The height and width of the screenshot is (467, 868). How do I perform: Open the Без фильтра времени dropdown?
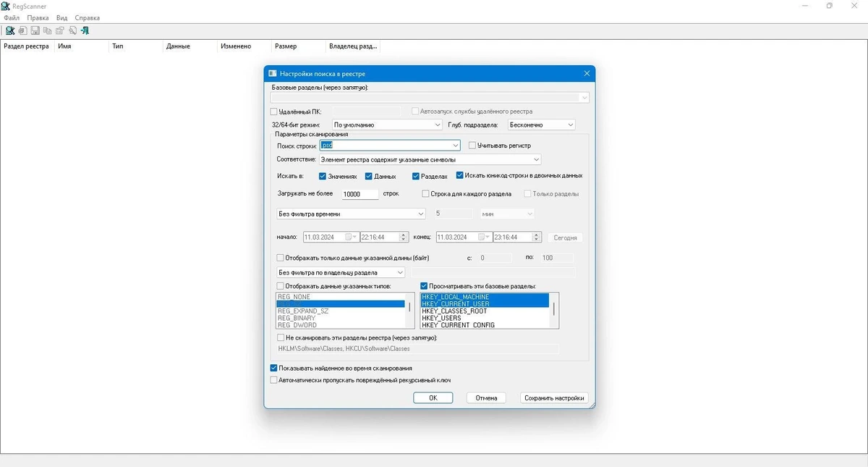point(352,214)
